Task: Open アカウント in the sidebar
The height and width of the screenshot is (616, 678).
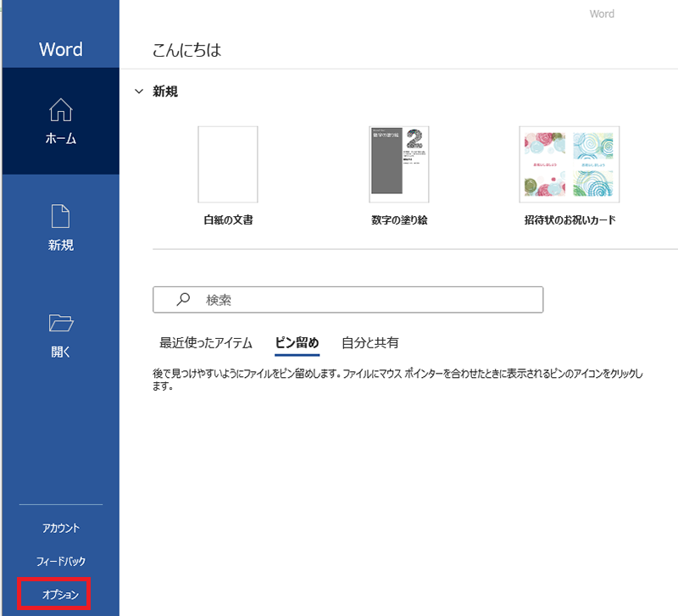Action: click(x=61, y=528)
